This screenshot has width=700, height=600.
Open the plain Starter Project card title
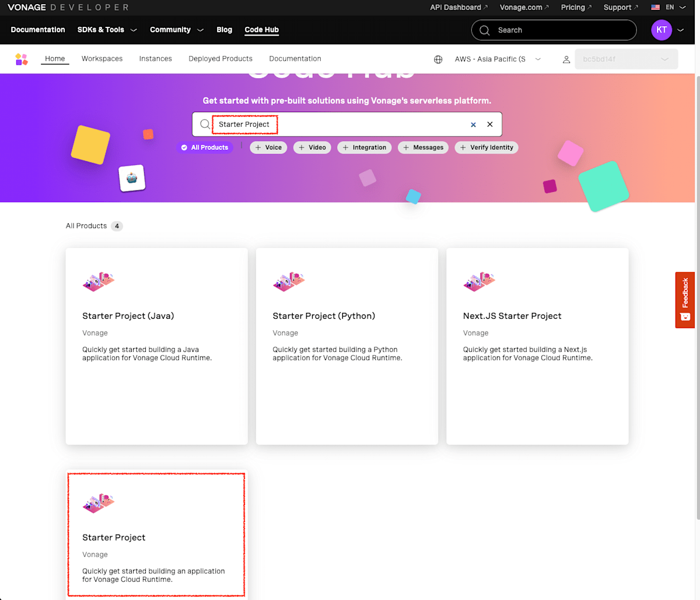coord(114,538)
